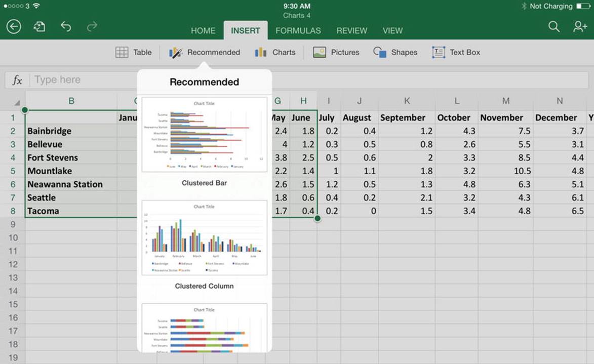Click the June header cell

coord(303,117)
